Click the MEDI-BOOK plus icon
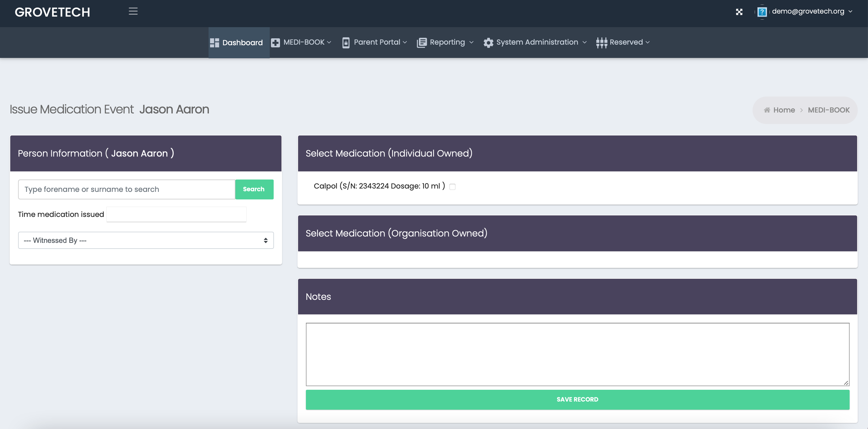This screenshot has height=429, width=868. pos(275,43)
